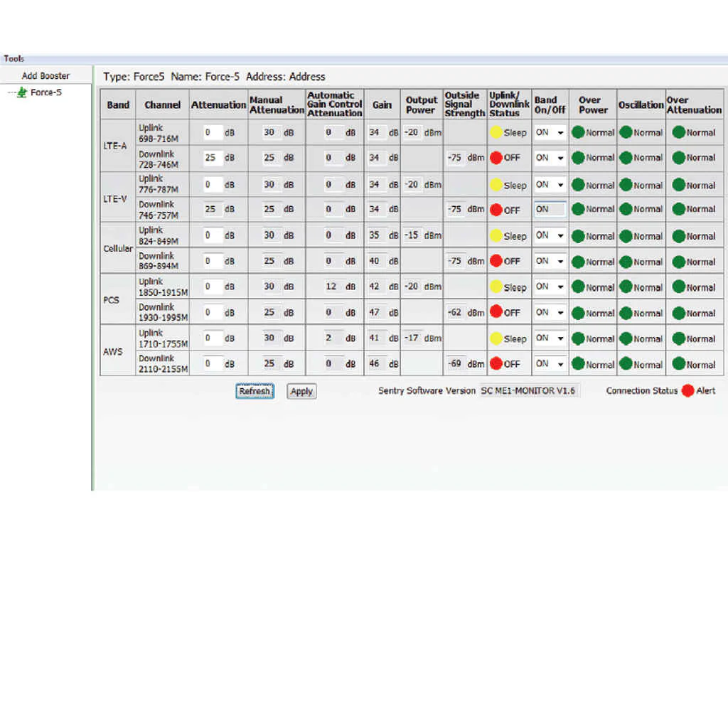Open Band On/Off dropdown for LTE-A Uplink
Image resolution: width=728 pixels, height=728 pixels.
[550, 132]
